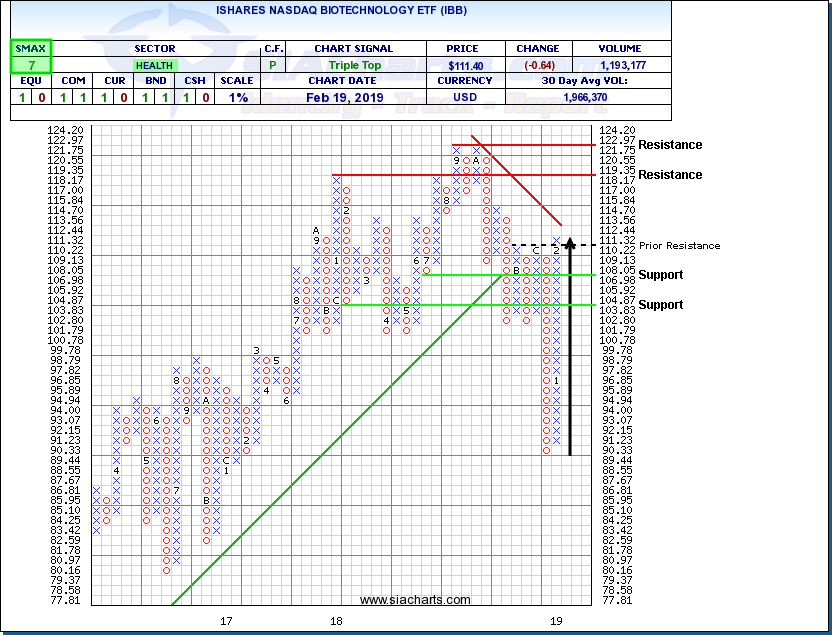This screenshot has height=635, width=832.
Task: Click the 18 year label on the x-axis
Action: [337, 621]
